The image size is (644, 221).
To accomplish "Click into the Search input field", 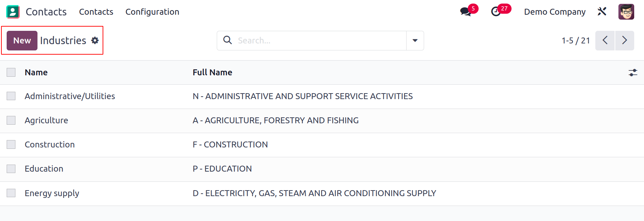I will pos(320,41).
